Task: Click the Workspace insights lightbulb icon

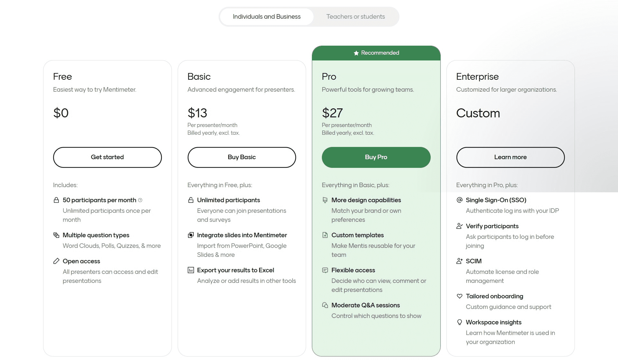Action: (460, 322)
